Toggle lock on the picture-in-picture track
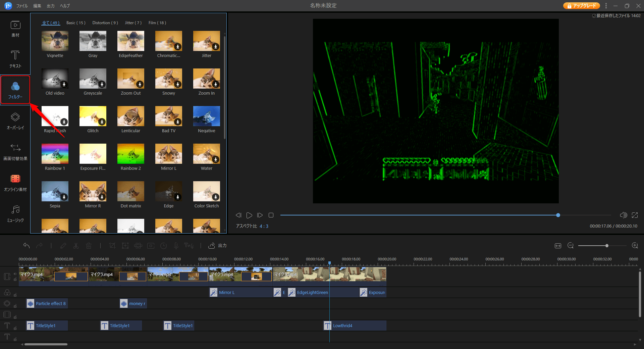Viewport: 644px width, 349px height. pyautogui.click(x=15, y=317)
